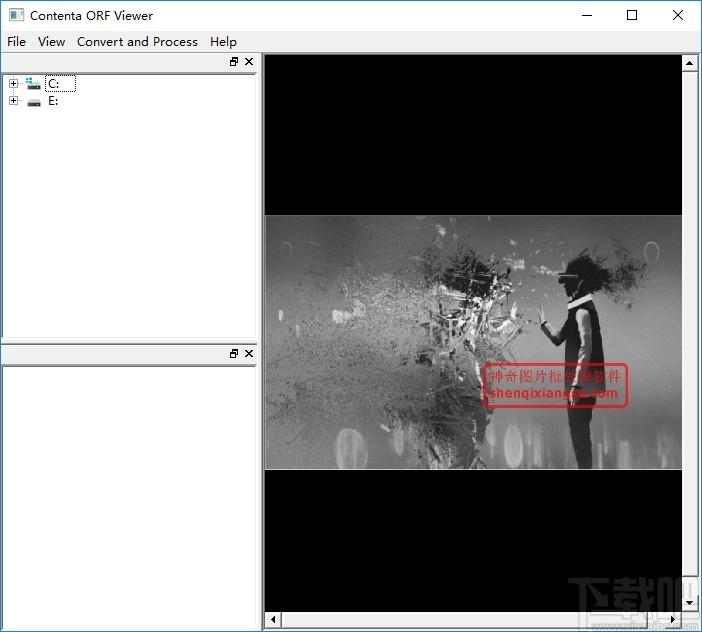Click the image viewer's scroll left arrow
This screenshot has width=702, height=632.
[x=273, y=620]
